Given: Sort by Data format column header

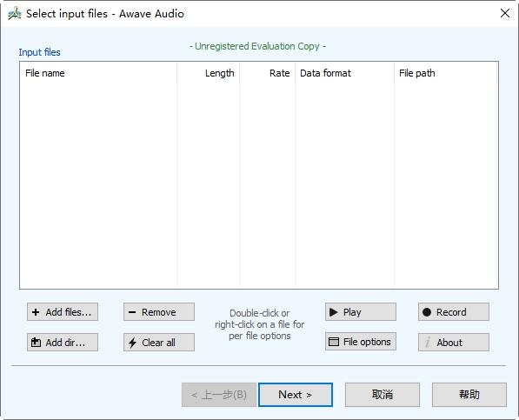Looking at the screenshot, I should pos(344,73).
